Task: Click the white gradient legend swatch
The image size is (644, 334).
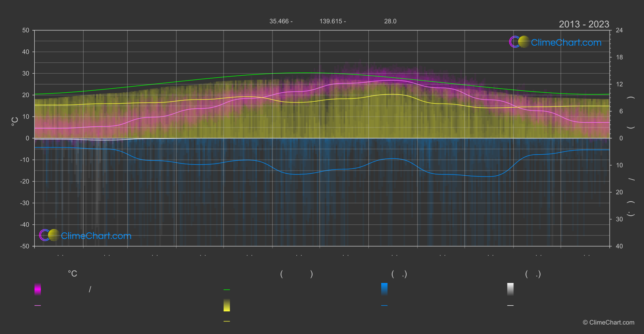Action: coord(511,289)
